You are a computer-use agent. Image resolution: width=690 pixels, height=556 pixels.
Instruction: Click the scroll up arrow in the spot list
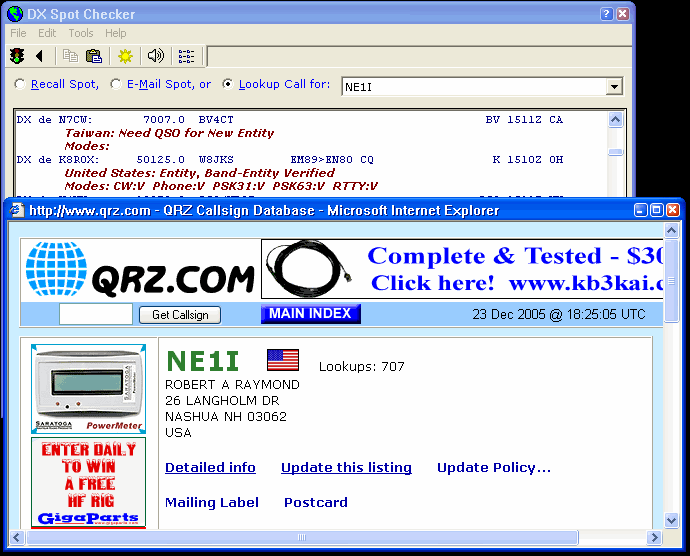[615, 119]
